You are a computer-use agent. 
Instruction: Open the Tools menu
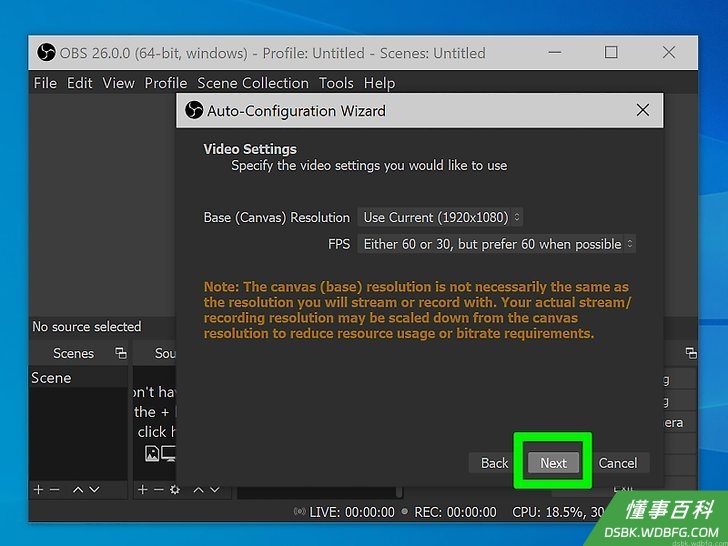point(336,83)
